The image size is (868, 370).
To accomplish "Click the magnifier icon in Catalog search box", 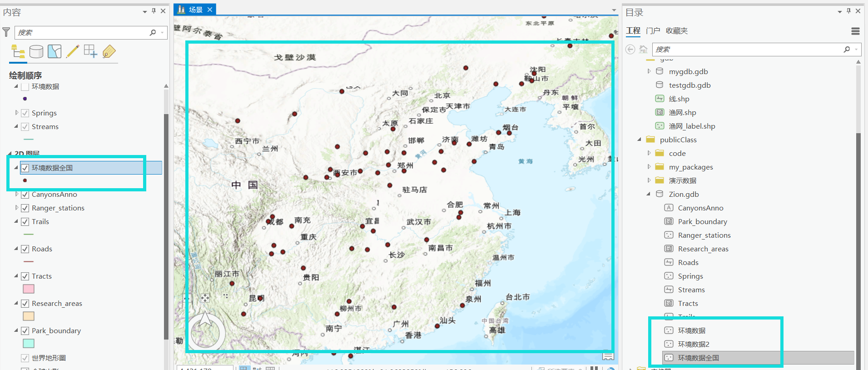I will pos(847,49).
